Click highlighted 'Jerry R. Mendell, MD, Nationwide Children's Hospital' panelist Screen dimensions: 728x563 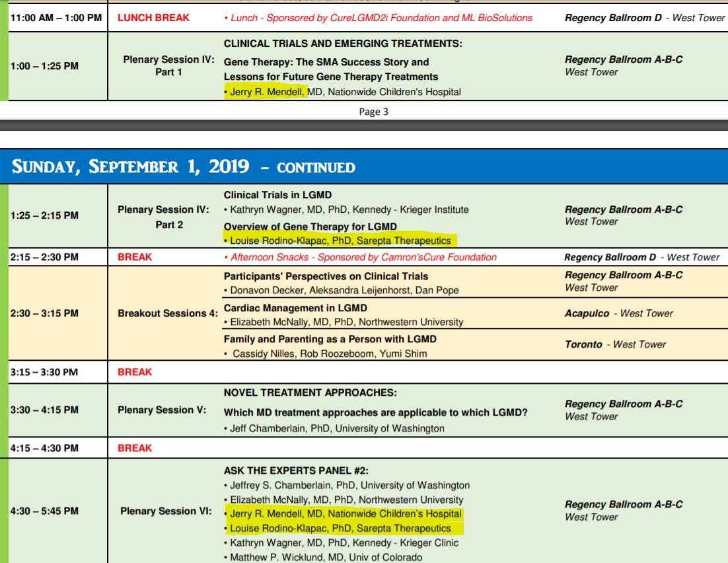point(343,514)
